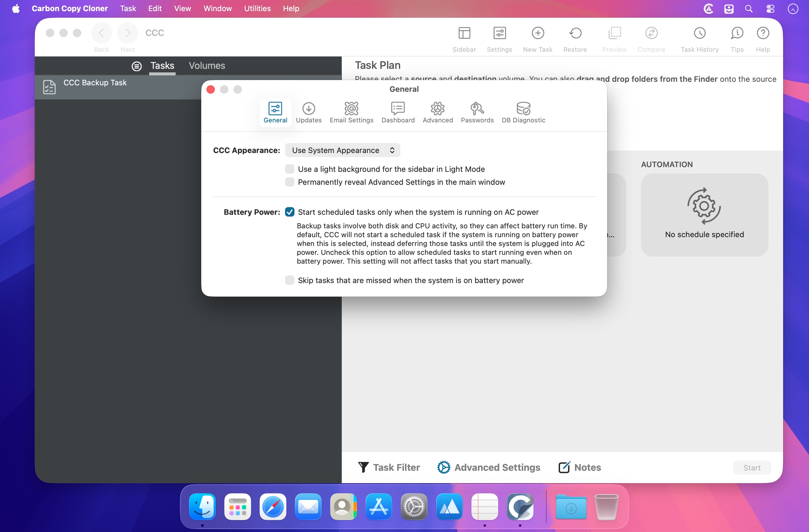Select the General settings tab

click(275, 113)
